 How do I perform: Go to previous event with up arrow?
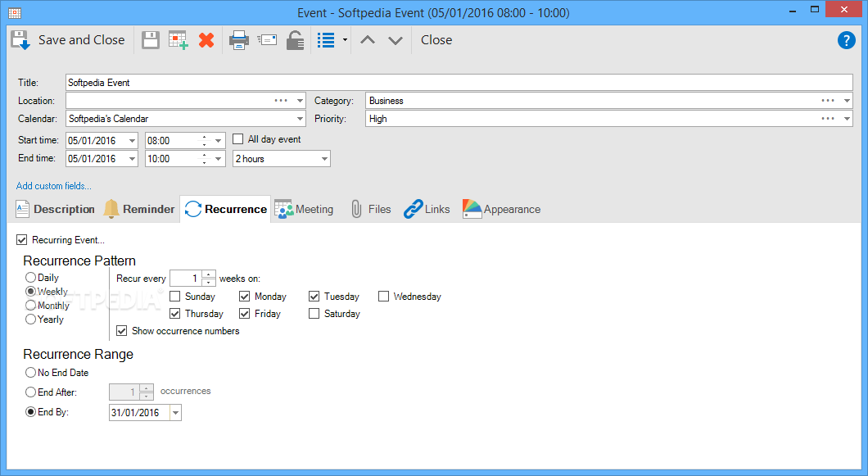click(368, 40)
